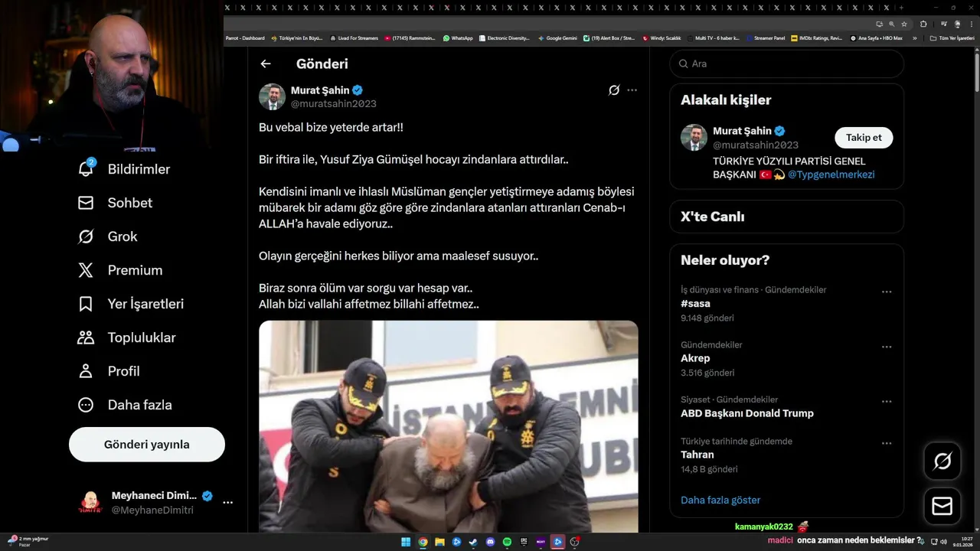The height and width of the screenshot is (551, 980).
Task: Open Steam from the taskbar
Action: point(473,542)
